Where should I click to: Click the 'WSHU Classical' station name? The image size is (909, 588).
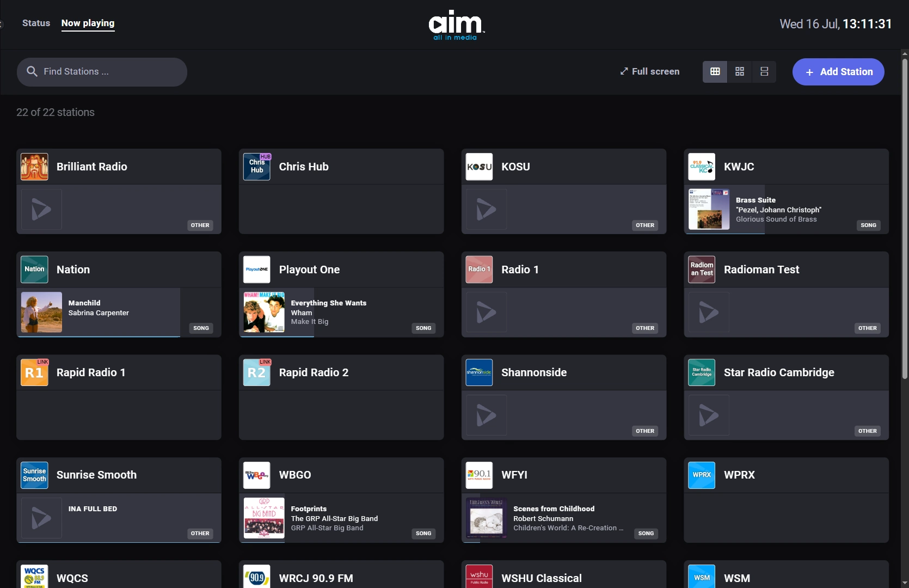[x=542, y=578]
